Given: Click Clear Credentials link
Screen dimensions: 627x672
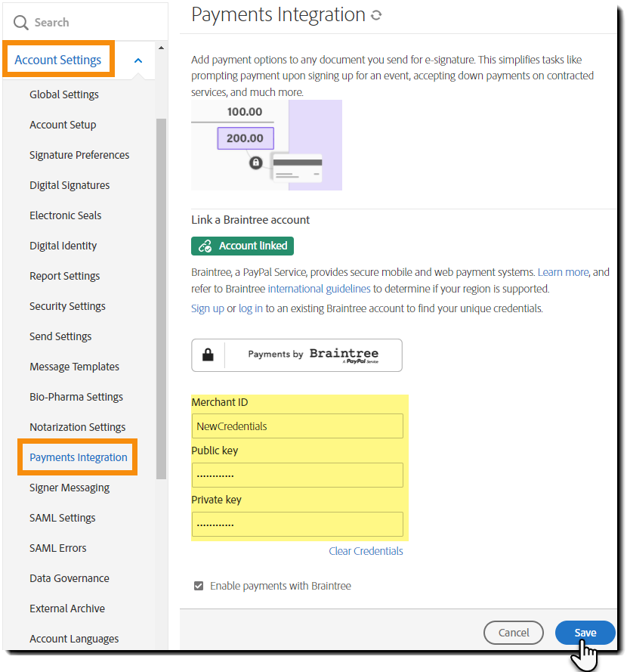Looking at the screenshot, I should (x=366, y=551).
